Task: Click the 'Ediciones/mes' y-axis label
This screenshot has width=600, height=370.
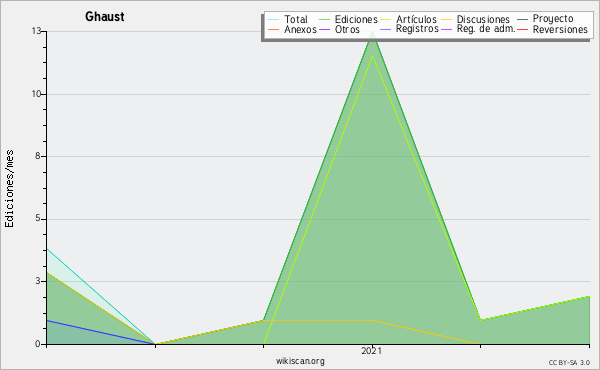Action: coord(9,189)
